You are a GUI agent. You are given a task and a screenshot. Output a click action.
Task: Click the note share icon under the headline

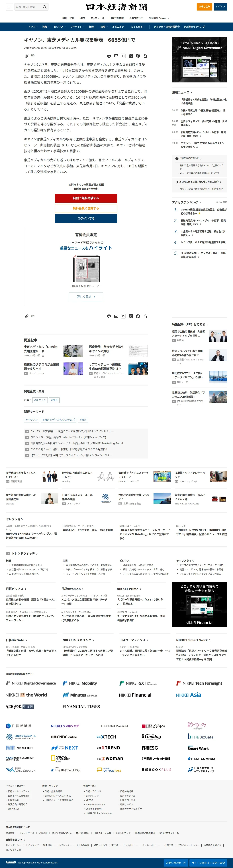(123, 56)
